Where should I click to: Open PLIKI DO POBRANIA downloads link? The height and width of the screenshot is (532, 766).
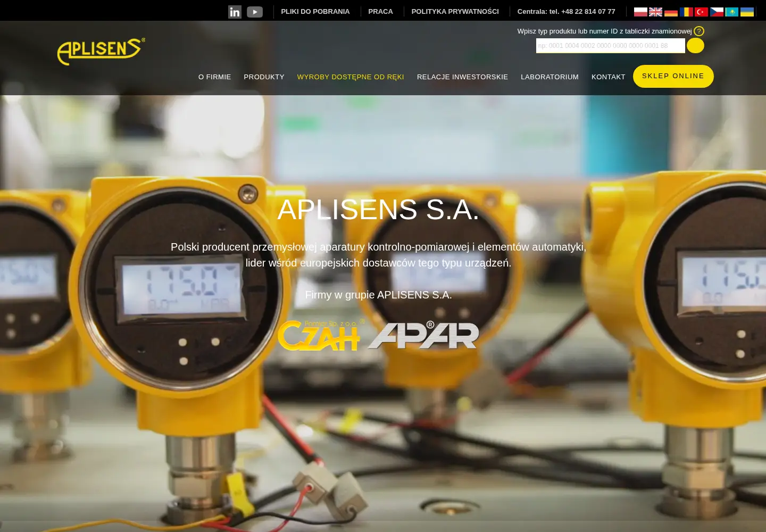click(315, 12)
